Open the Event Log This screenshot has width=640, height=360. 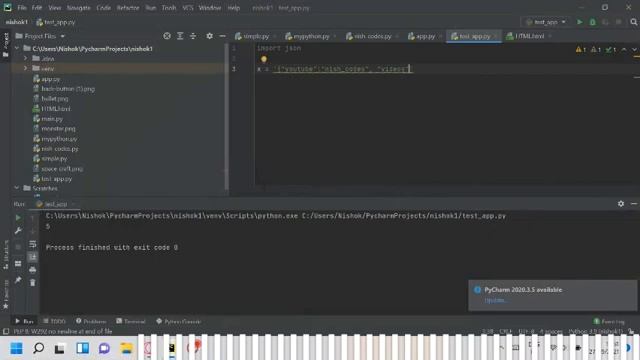609,321
